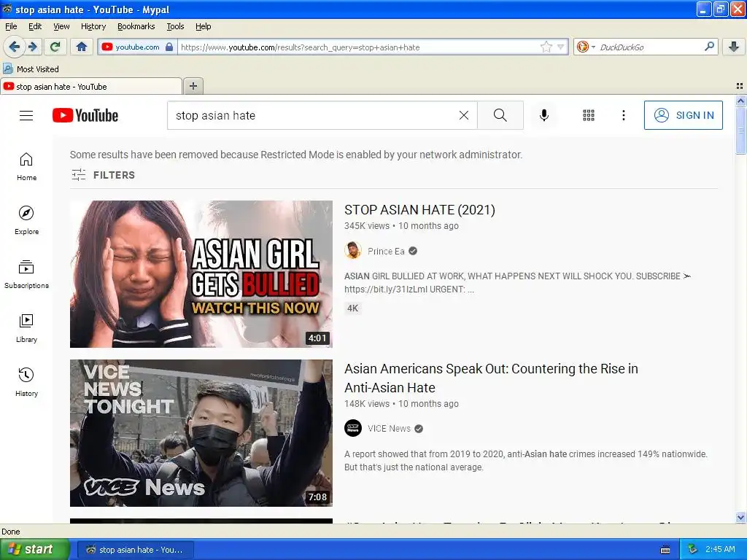The height and width of the screenshot is (560, 747).
Task: Open the View menu
Action: pyautogui.click(x=61, y=26)
